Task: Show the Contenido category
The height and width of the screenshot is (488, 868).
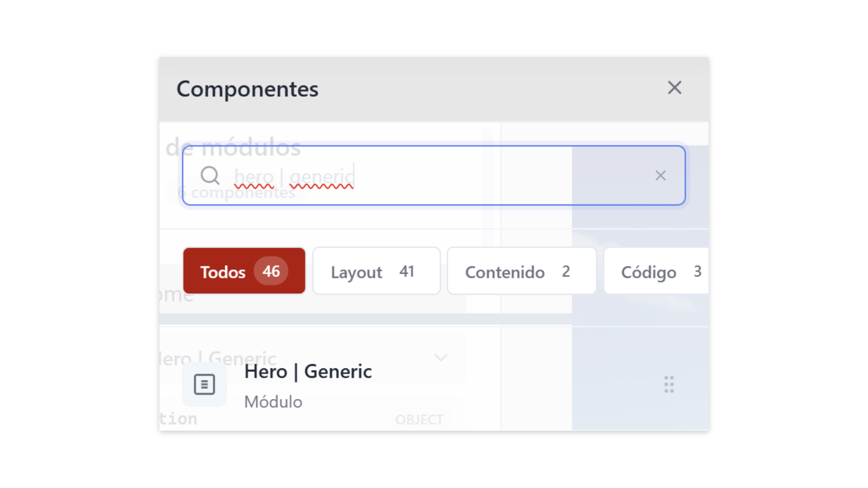Action: pos(505,272)
